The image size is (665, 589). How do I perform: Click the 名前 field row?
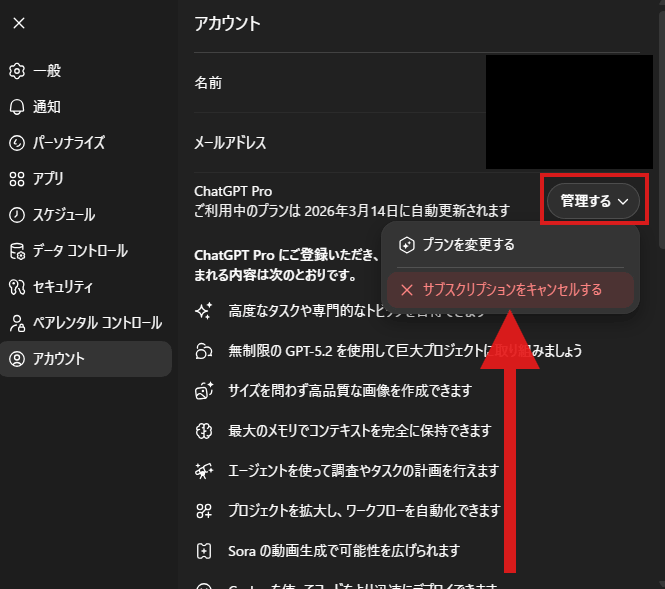click(330, 83)
